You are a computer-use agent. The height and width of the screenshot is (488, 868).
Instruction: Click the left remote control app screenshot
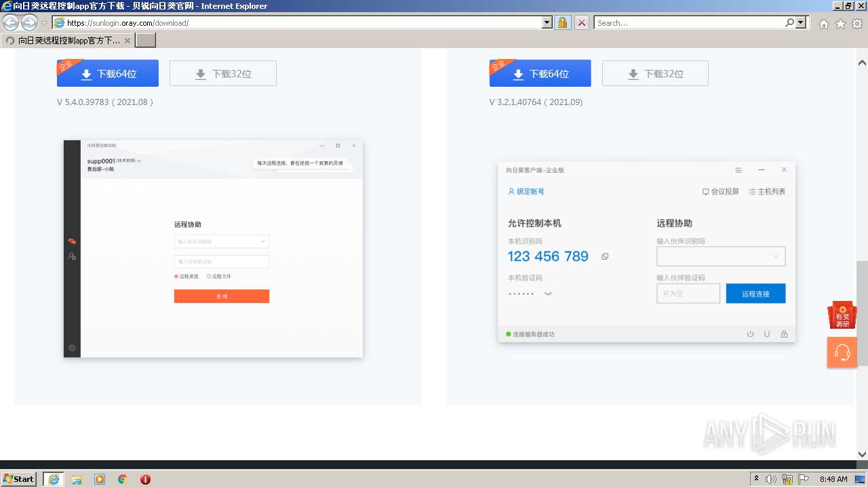(214, 249)
